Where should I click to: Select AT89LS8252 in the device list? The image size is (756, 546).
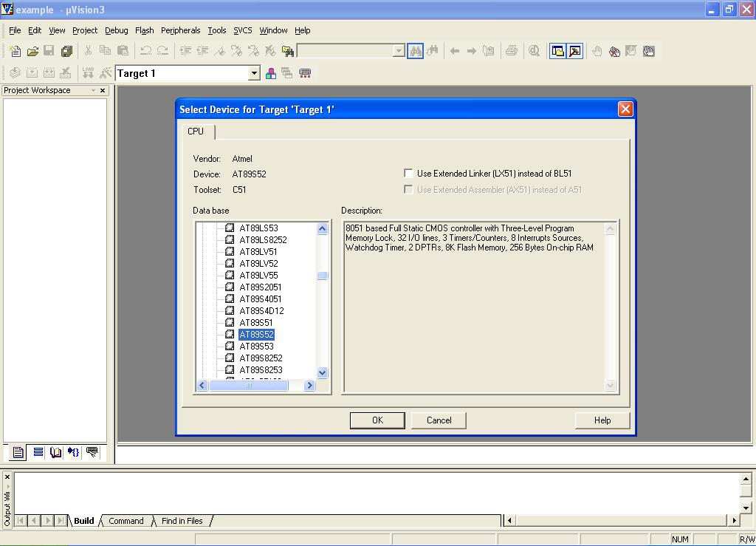[264, 239]
